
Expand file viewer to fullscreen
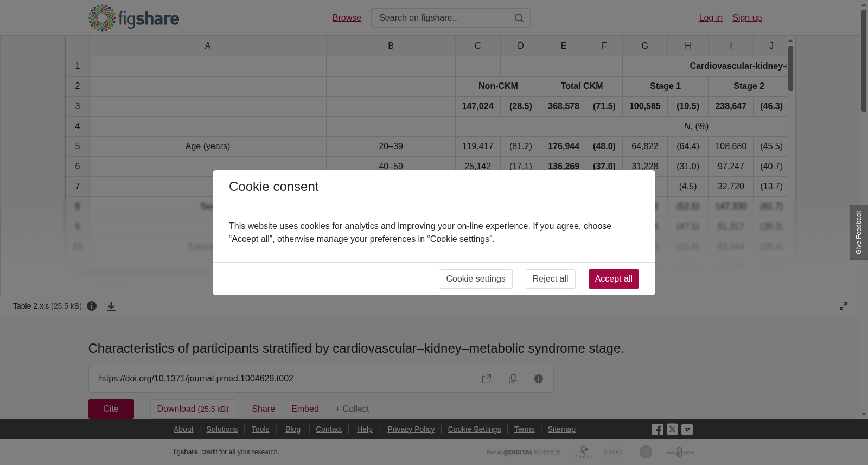[x=844, y=306]
